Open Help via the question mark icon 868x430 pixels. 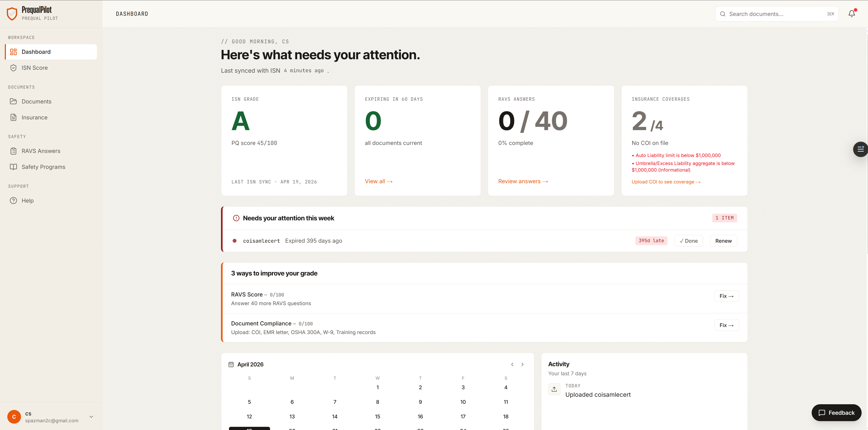pyautogui.click(x=13, y=201)
